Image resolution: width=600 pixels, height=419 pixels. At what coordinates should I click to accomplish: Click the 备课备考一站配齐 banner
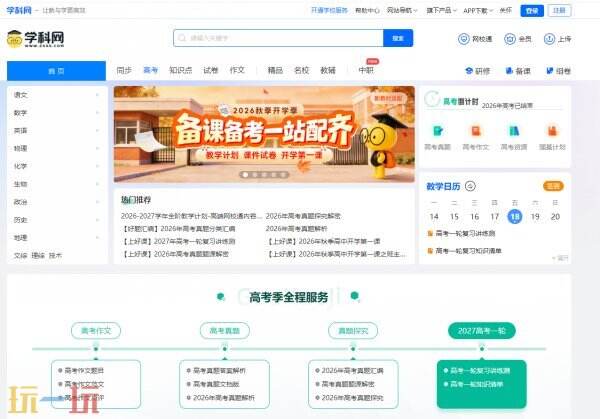point(264,134)
